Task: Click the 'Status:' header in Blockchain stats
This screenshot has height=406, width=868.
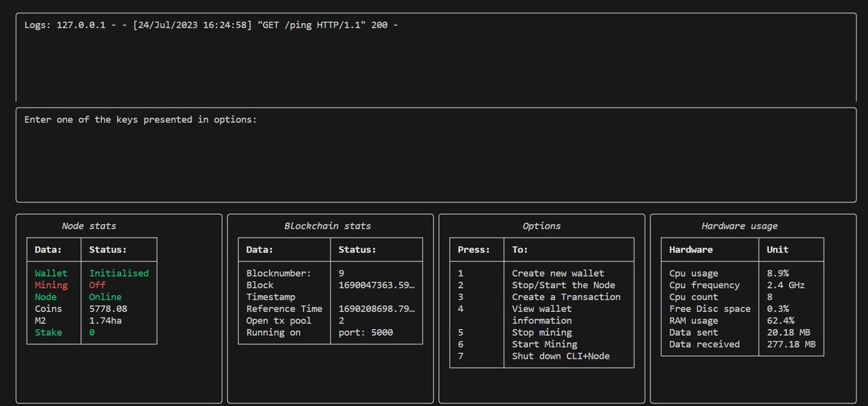Action: [x=357, y=249]
